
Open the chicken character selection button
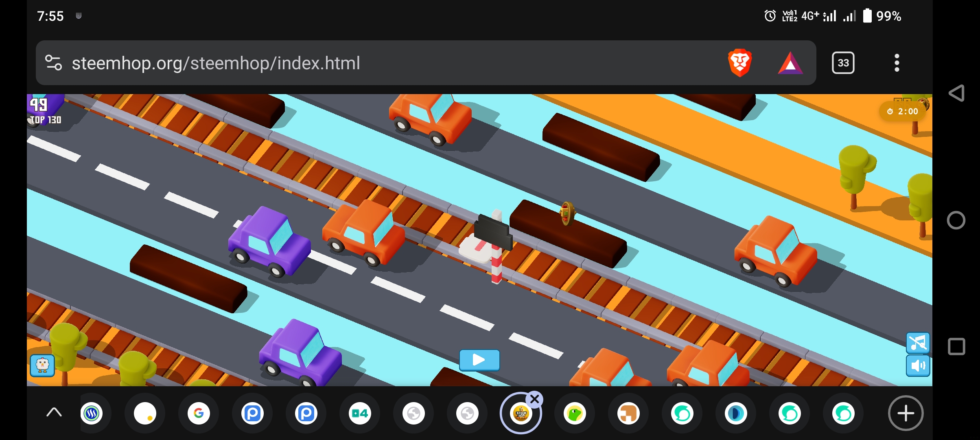[42, 365]
